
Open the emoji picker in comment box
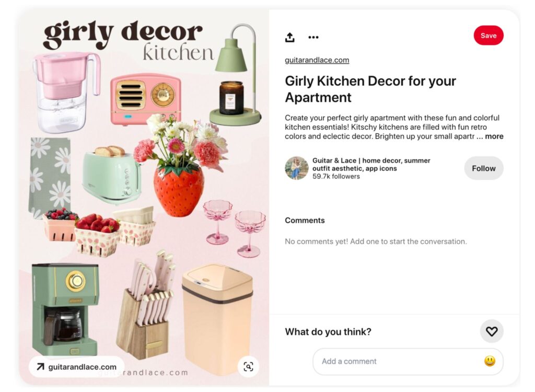pos(490,361)
